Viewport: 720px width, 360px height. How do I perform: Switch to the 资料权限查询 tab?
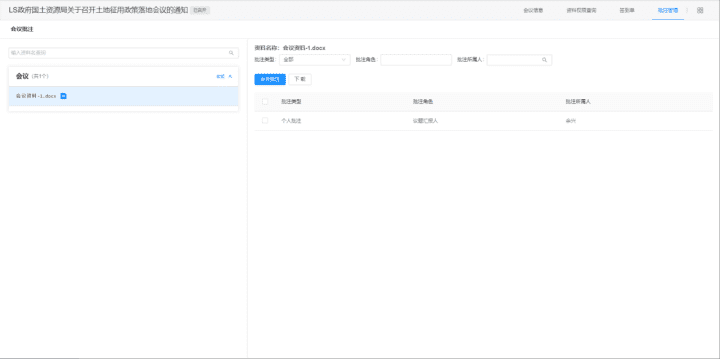[x=581, y=10]
